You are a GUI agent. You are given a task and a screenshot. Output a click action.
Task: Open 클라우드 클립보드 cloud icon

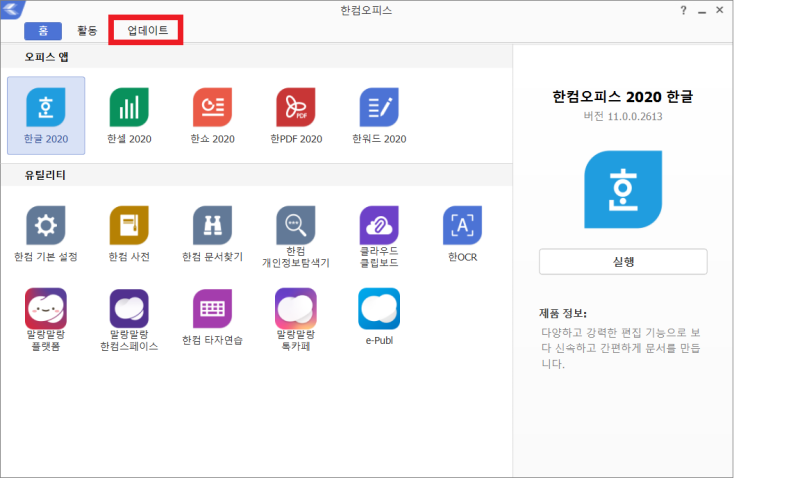point(379,225)
